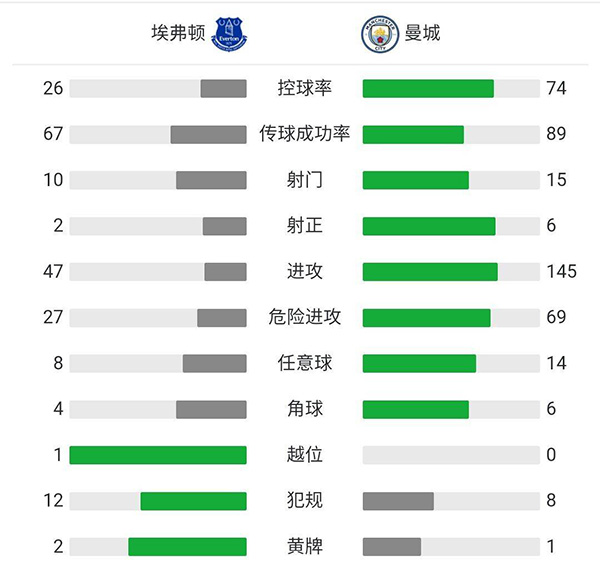Click Manchester City's gray 犯规 bar
This screenshot has width=600, height=566.
point(398,501)
